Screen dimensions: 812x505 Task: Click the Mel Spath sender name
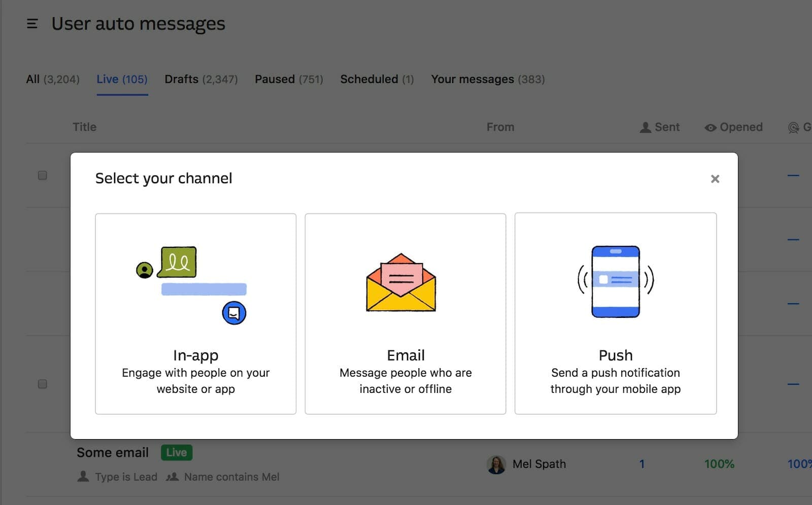pos(539,464)
